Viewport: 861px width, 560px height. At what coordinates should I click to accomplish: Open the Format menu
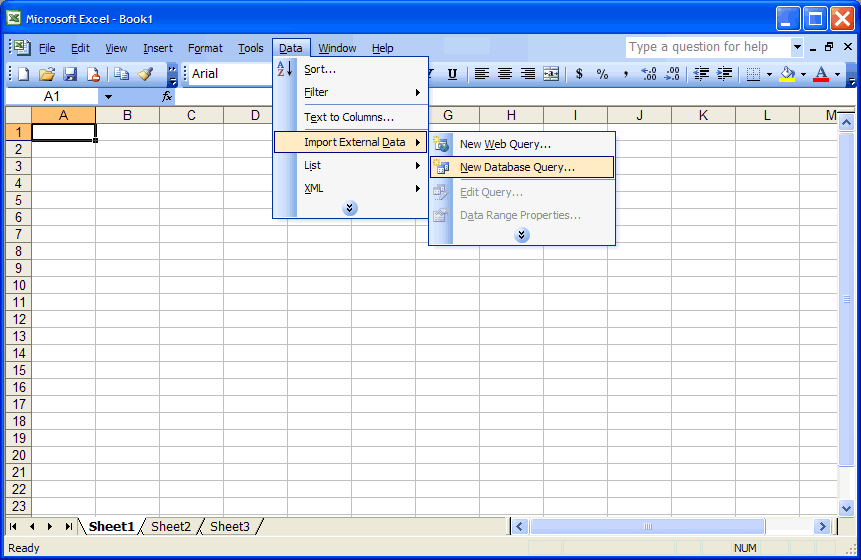coord(205,48)
